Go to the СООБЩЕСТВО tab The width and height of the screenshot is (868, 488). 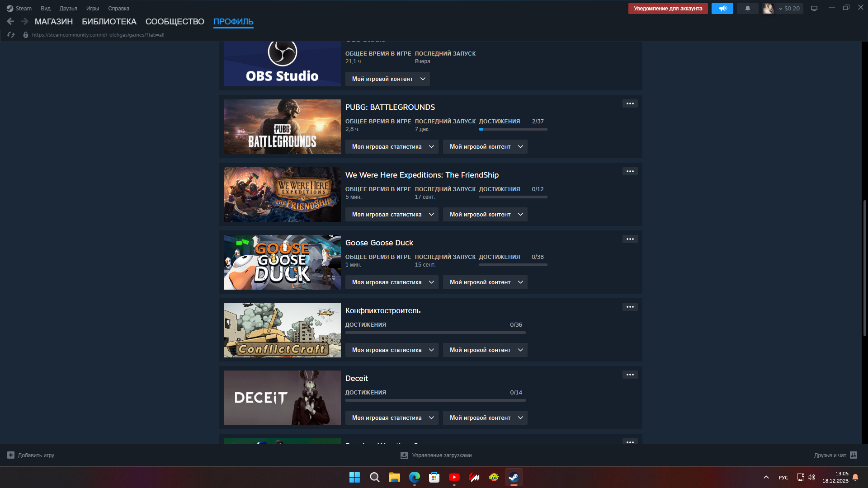tap(175, 22)
